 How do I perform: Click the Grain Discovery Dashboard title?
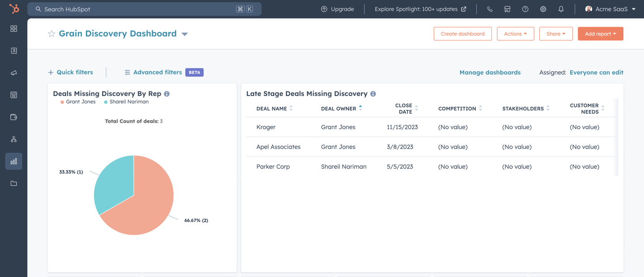point(118,34)
